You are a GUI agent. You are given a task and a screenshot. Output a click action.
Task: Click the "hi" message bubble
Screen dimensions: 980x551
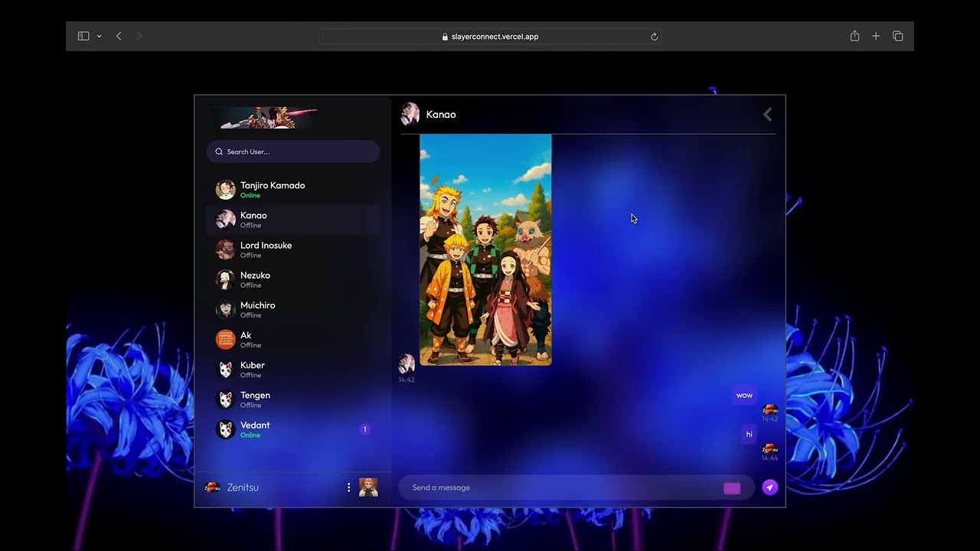click(749, 434)
